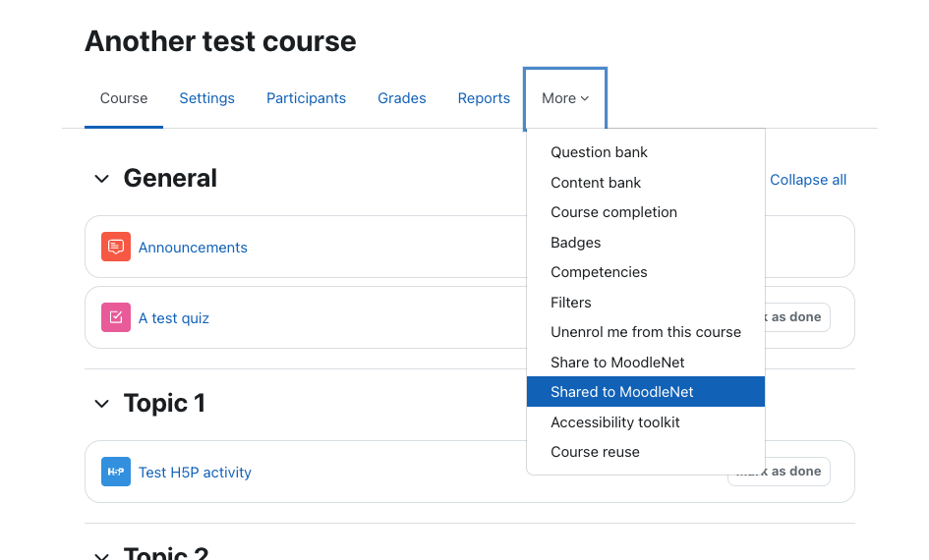Open the Grades tab

[x=402, y=98]
